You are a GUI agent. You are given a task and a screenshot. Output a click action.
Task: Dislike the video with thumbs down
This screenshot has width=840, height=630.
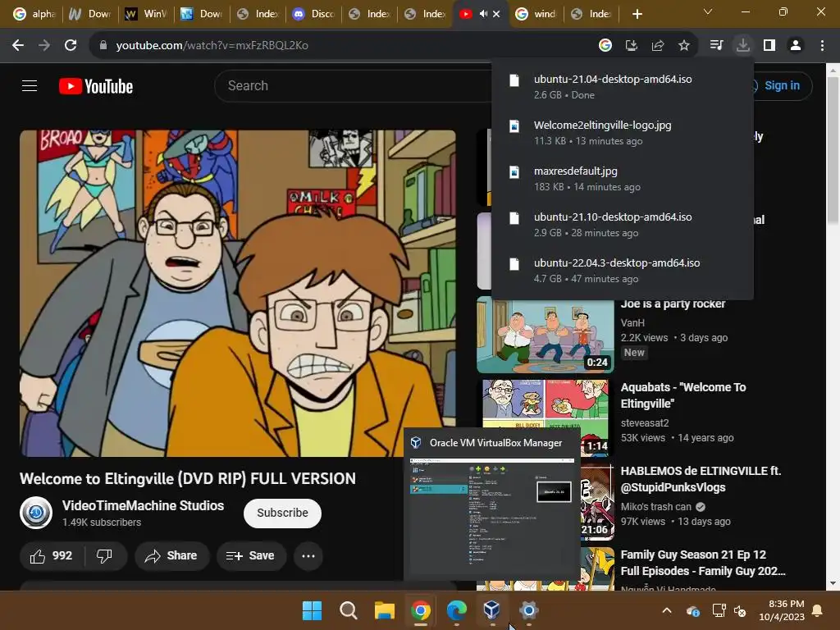pyautogui.click(x=104, y=555)
